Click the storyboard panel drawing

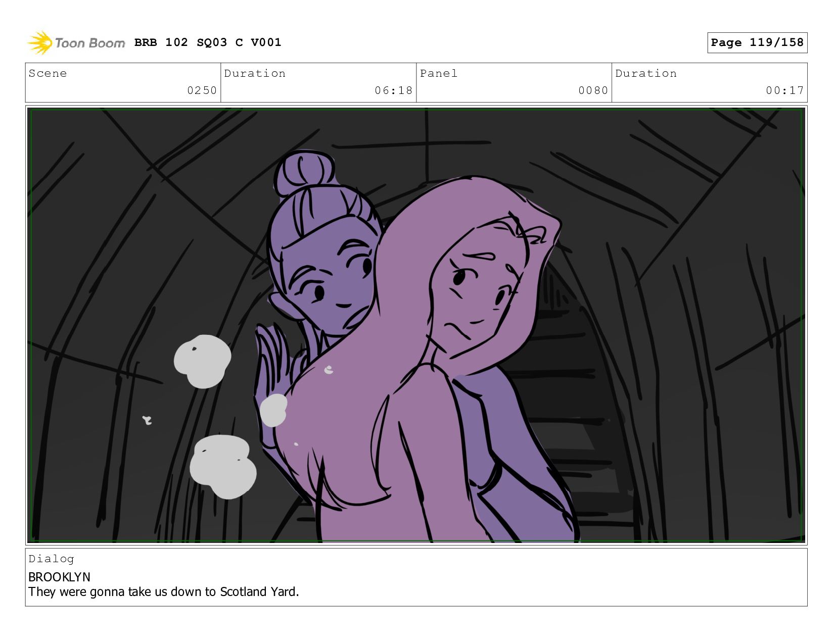pos(416,325)
